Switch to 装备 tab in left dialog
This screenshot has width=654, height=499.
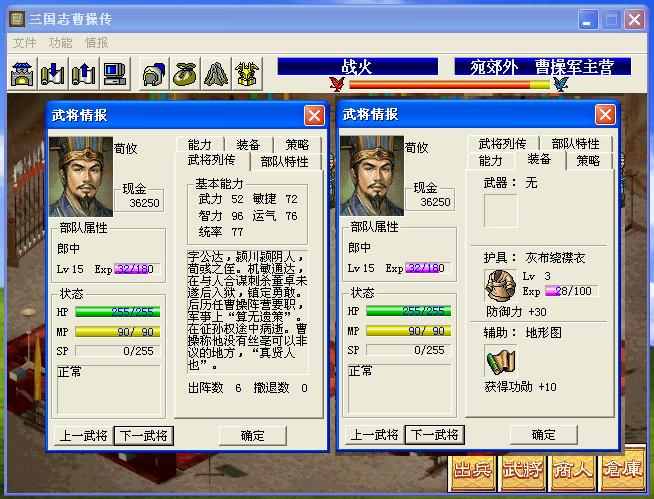point(248,145)
